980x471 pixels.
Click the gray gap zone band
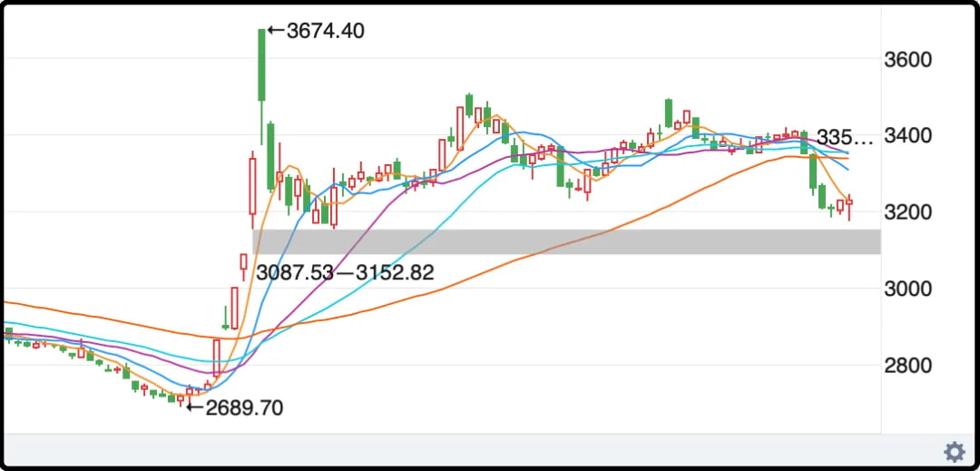[566, 241]
